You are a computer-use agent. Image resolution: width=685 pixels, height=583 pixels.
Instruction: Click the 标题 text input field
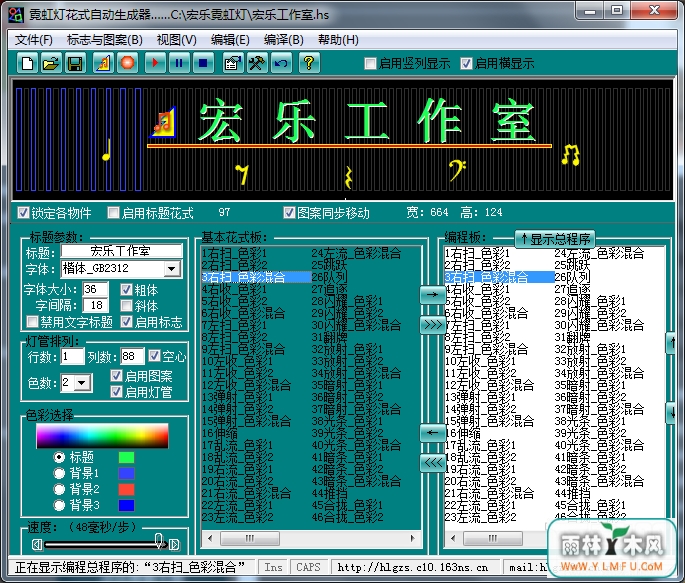(121, 251)
